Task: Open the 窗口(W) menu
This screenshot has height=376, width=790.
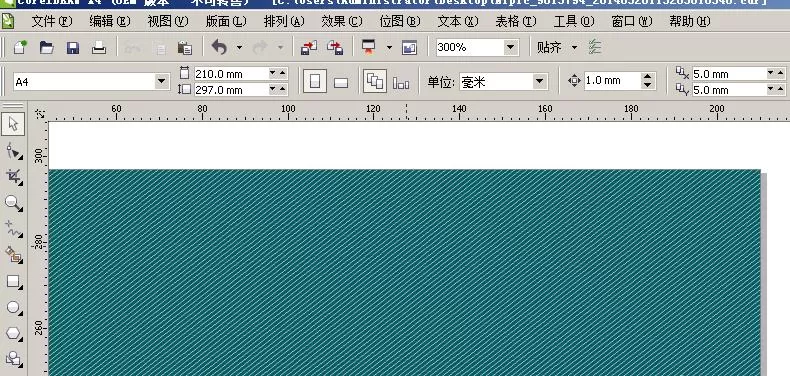Action: point(632,22)
